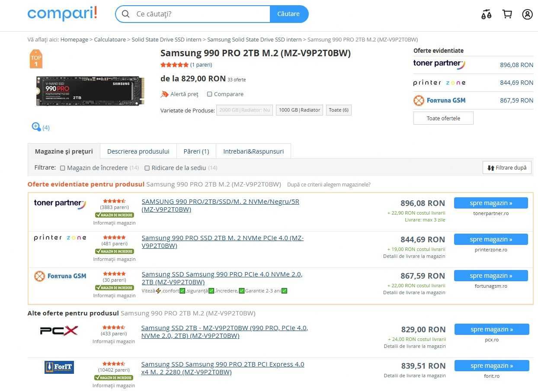Image resolution: width=538 pixels, height=392 pixels.
Task: Go to fortunagsm.ro via spre magazin
Action: 491,276
